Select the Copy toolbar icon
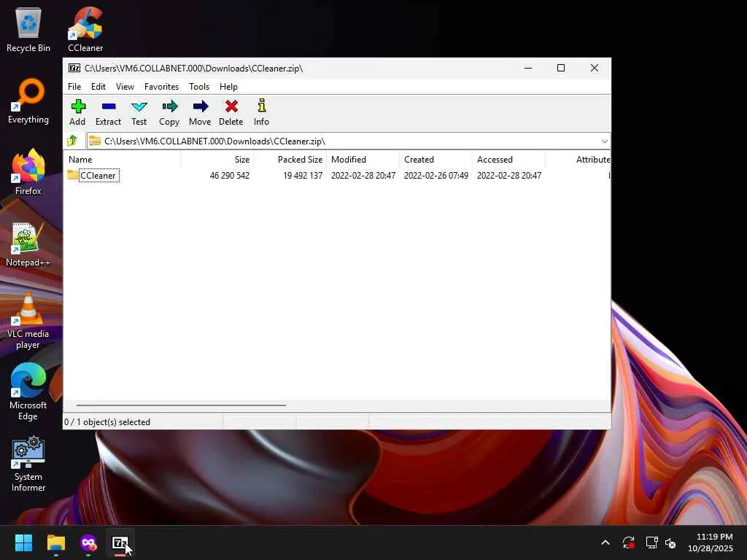Screen dimensions: 747x560 pos(169,112)
